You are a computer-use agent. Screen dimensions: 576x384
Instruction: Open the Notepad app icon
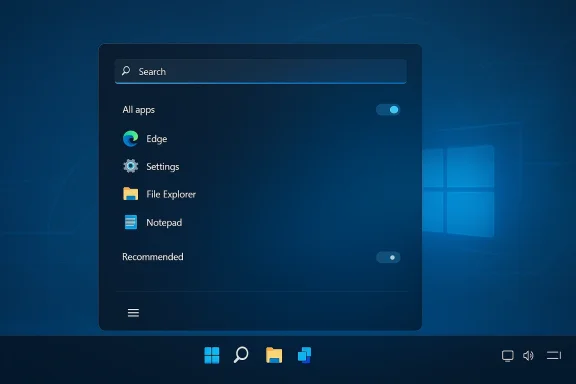pyautogui.click(x=130, y=222)
